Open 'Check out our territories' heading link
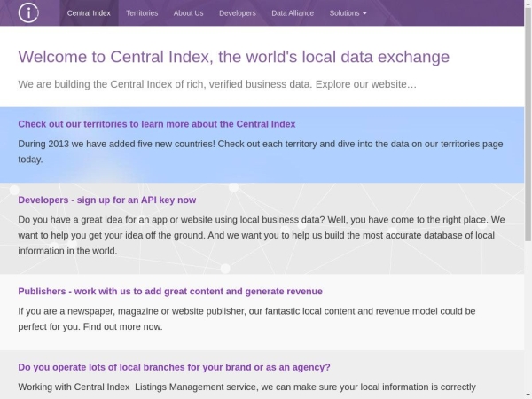The width and height of the screenshot is (532, 399). pyautogui.click(x=157, y=124)
